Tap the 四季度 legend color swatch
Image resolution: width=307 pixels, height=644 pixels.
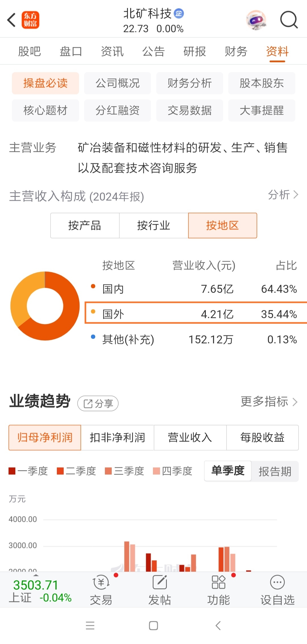pyautogui.click(x=157, y=471)
